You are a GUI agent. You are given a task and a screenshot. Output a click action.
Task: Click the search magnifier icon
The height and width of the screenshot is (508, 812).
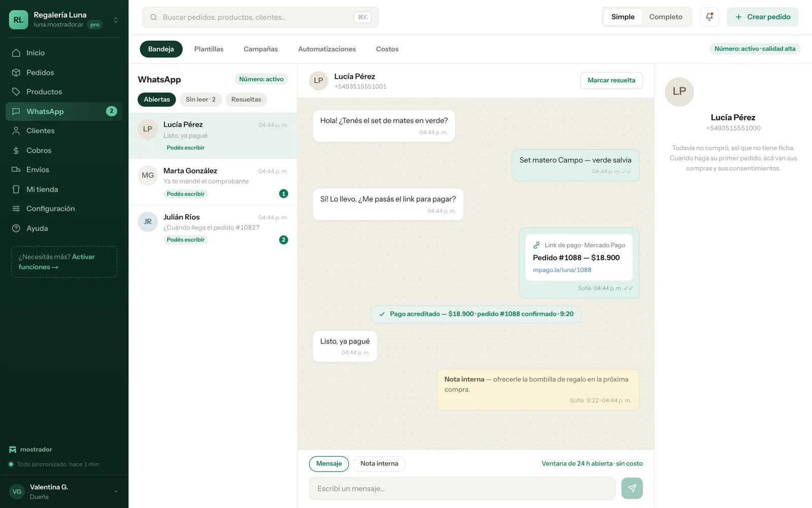(x=153, y=17)
